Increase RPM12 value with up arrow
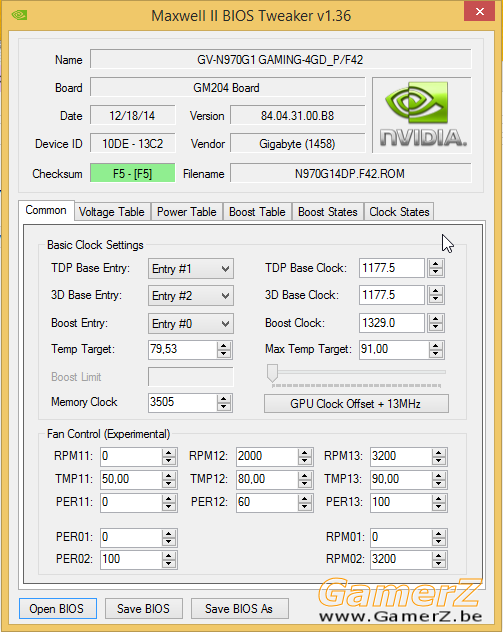This screenshot has height=632, width=503. (305, 453)
